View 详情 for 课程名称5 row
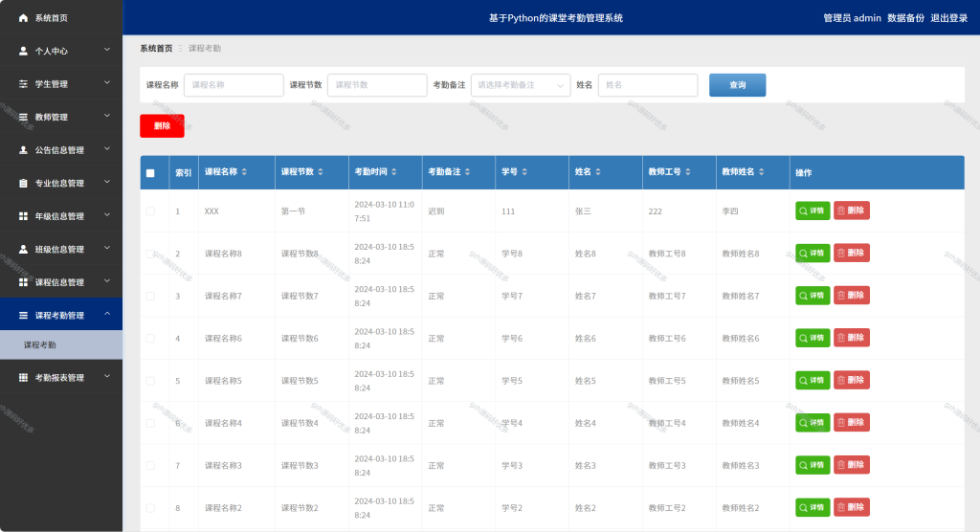This screenshot has width=980, height=532. (813, 380)
